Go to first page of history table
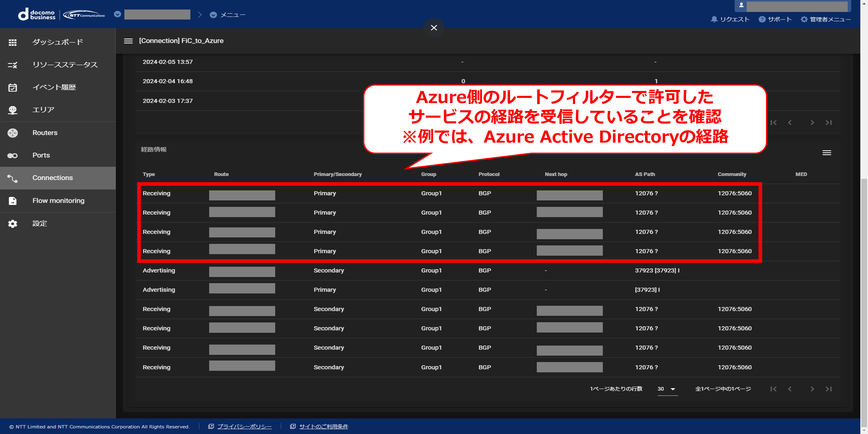 tap(773, 123)
